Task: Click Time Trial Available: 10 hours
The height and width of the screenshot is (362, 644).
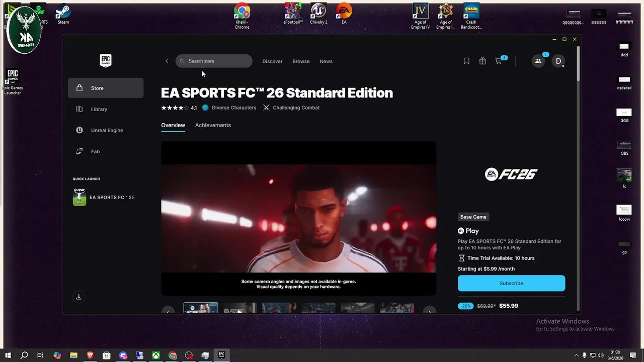Action: [x=497, y=258]
